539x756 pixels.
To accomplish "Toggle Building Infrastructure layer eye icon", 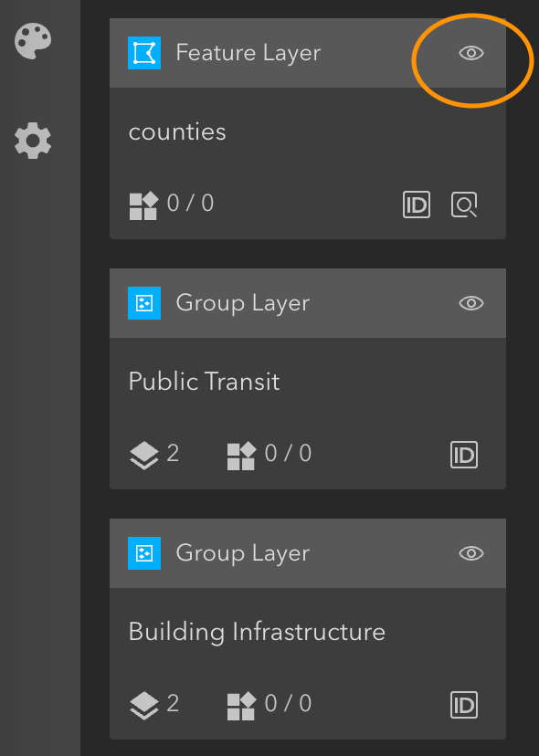I will (x=471, y=553).
